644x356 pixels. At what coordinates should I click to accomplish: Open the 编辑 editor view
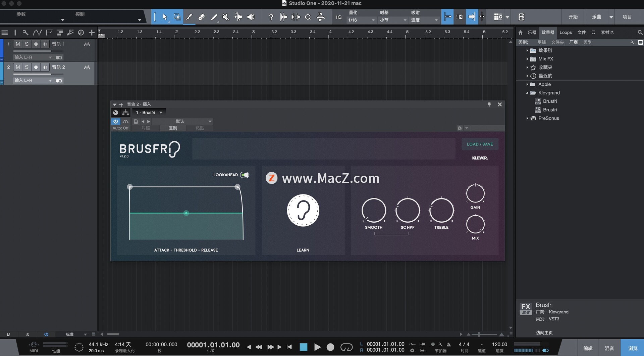(x=588, y=348)
